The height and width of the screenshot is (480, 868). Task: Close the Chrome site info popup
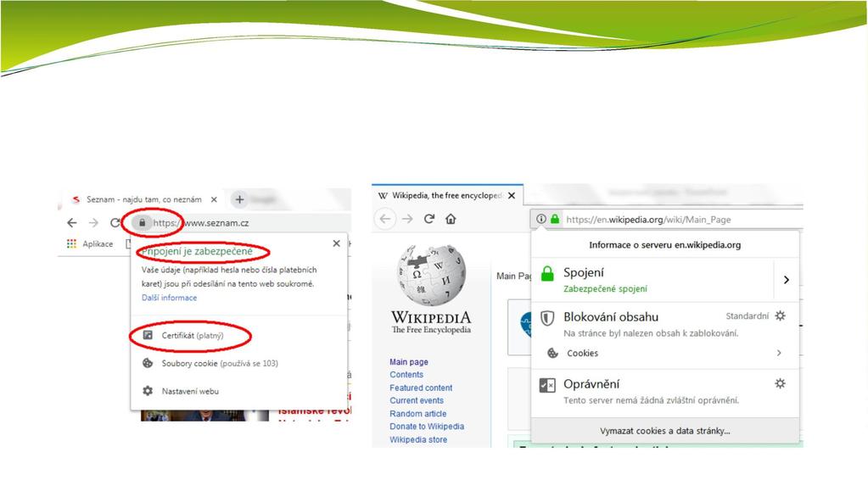(336, 243)
